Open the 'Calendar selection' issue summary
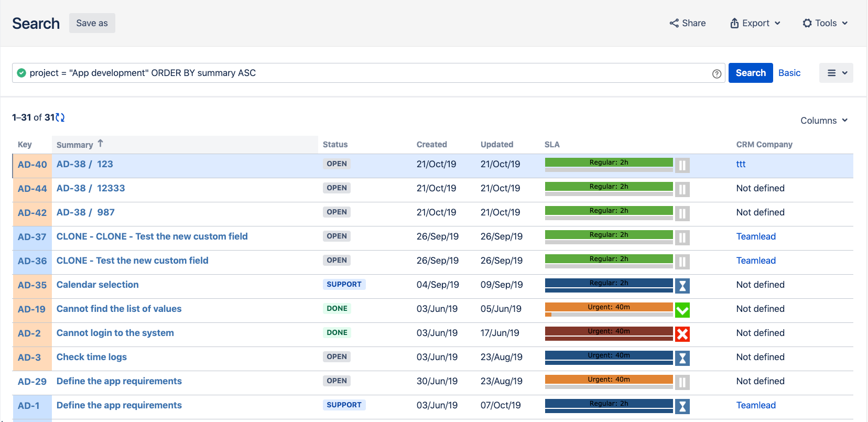 pyautogui.click(x=97, y=285)
